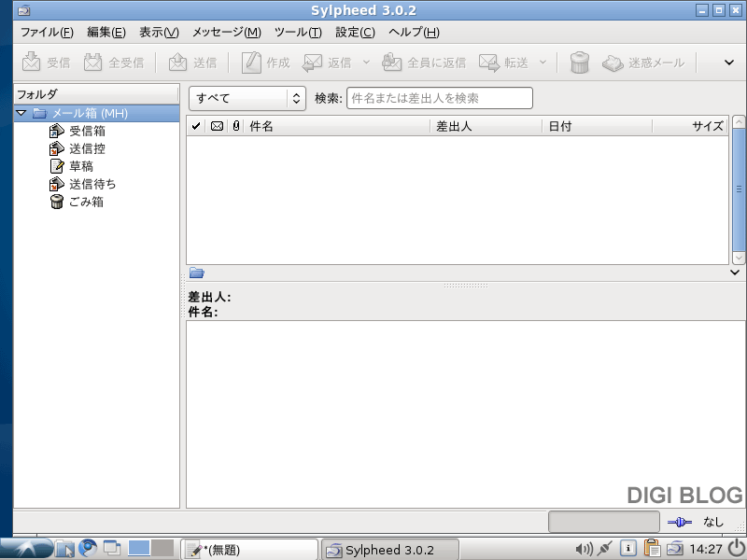The height and width of the screenshot is (560, 747).
Task: Open the メッセージ(M) menu
Action: [x=227, y=33]
